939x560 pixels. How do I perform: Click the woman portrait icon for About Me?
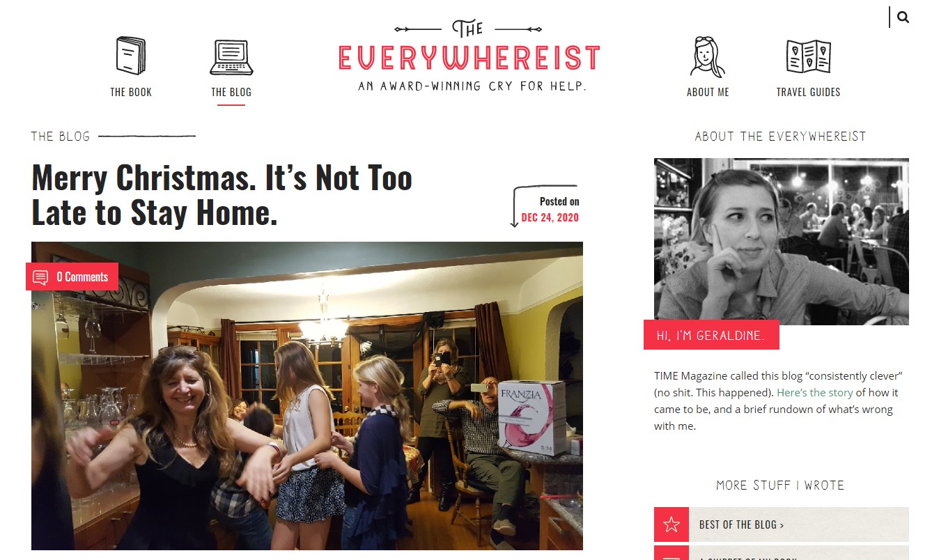(707, 56)
